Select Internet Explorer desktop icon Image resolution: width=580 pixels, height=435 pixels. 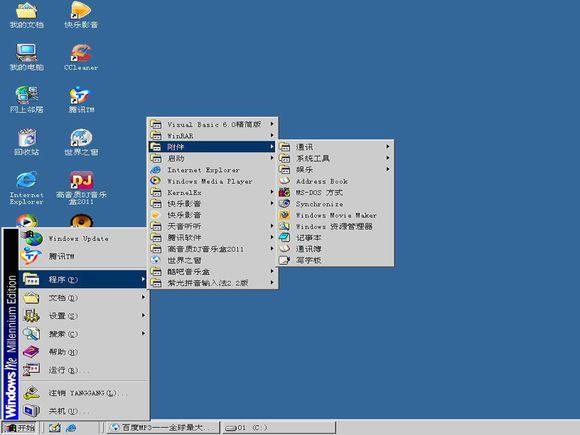point(26,188)
